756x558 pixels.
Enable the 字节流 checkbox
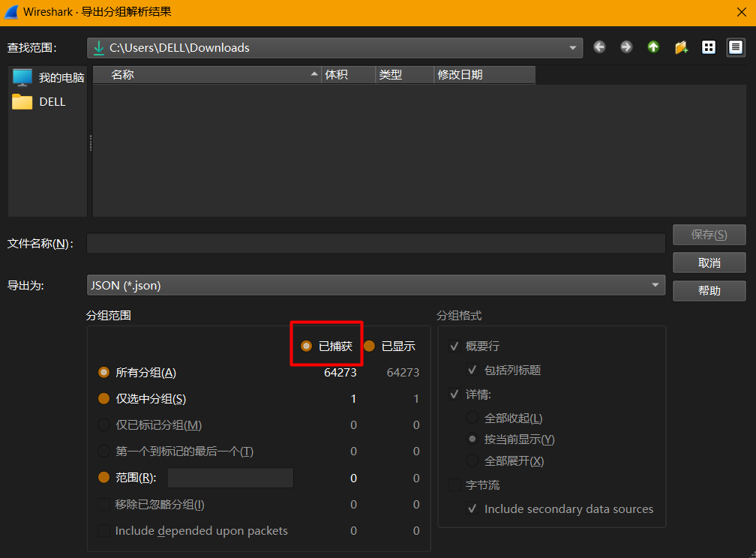pyautogui.click(x=454, y=485)
